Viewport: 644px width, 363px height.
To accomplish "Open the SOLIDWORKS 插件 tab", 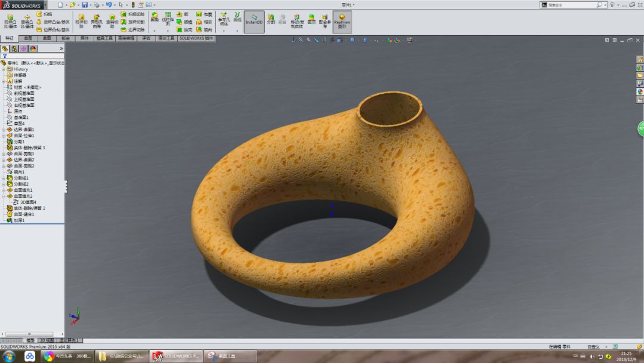I will click(x=197, y=38).
